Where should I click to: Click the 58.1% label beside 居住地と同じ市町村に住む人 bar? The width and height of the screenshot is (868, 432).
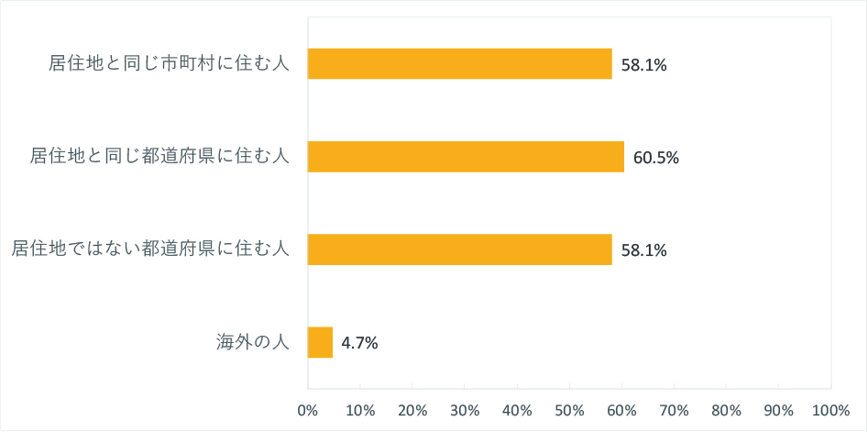643,65
